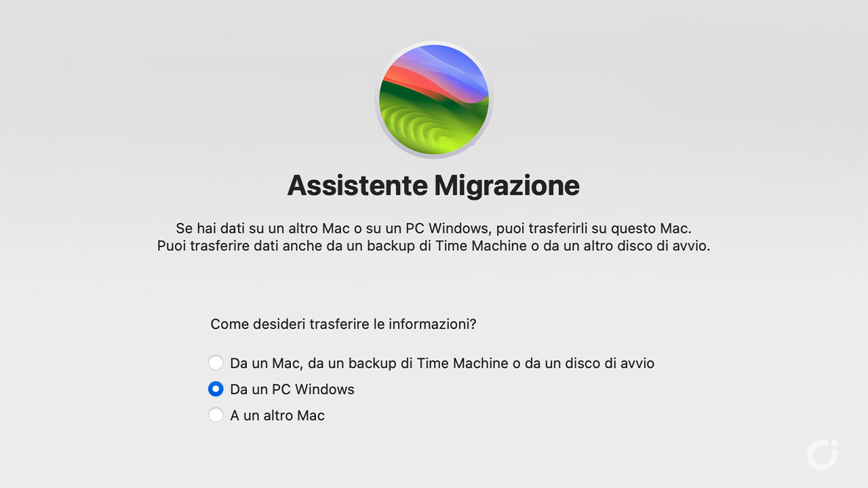
Task: Click the 'Assistente Migrazione' title
Action: click(x=434, y=185)
